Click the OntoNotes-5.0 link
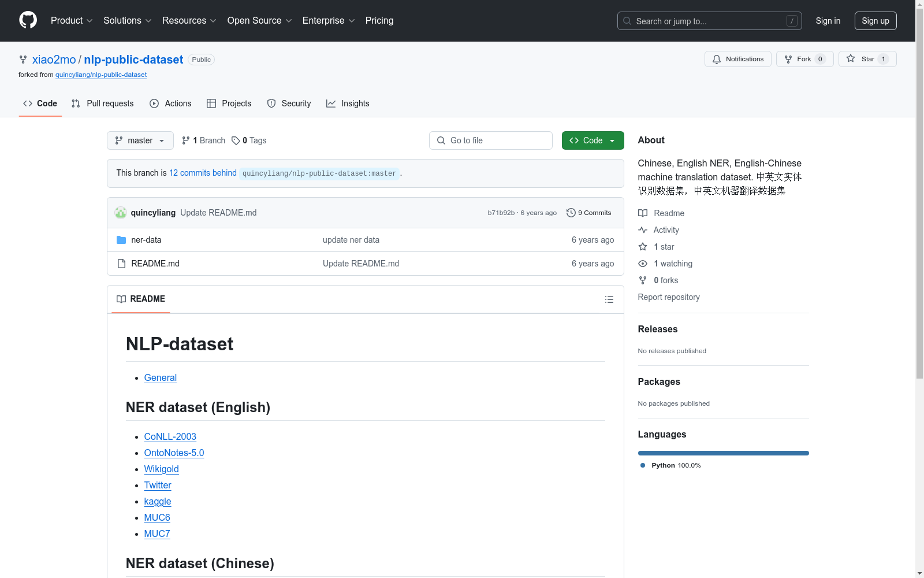This screenshot has width=924, height=578. click(174, 453)
